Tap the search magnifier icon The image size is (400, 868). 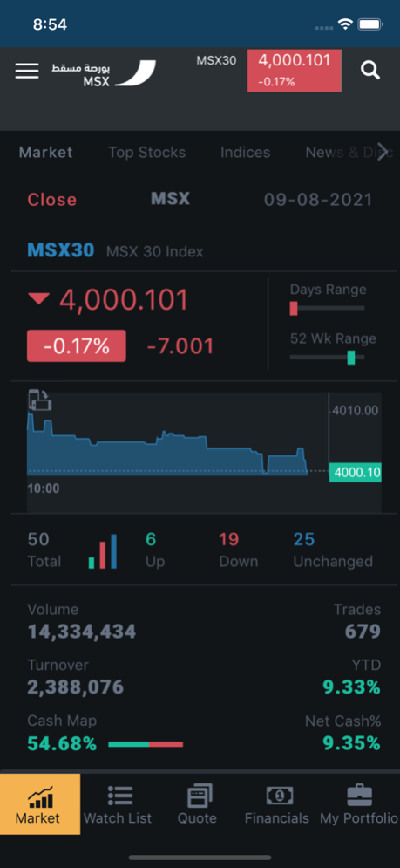[370, 71]
